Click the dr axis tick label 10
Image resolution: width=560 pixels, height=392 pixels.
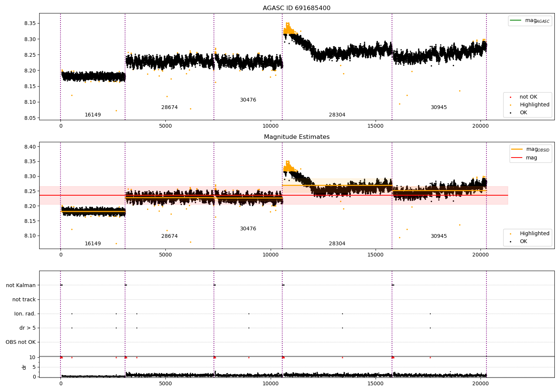[32, 358]
